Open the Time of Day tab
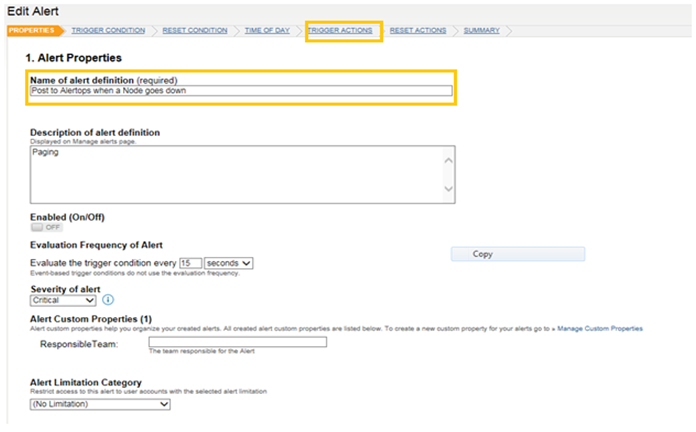Image resolution: width=696 pixels, height=432 pixels. pos(267,31)
